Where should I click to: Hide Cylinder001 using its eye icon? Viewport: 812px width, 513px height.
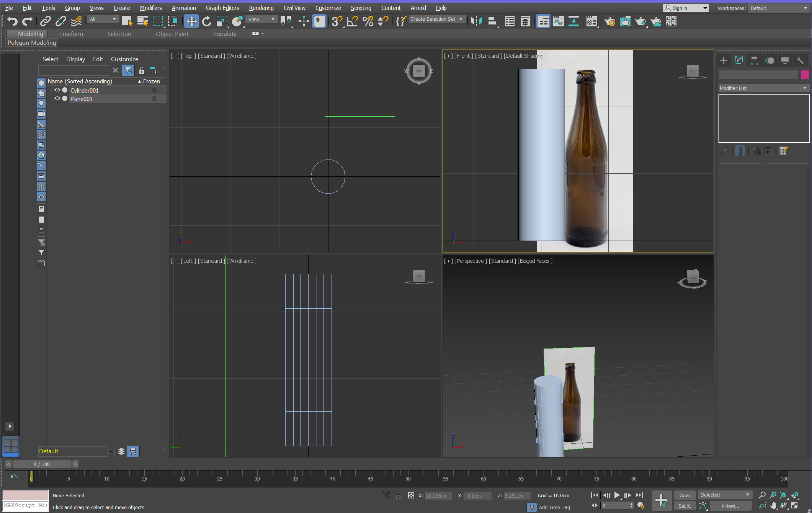click(x=57, y=90)
